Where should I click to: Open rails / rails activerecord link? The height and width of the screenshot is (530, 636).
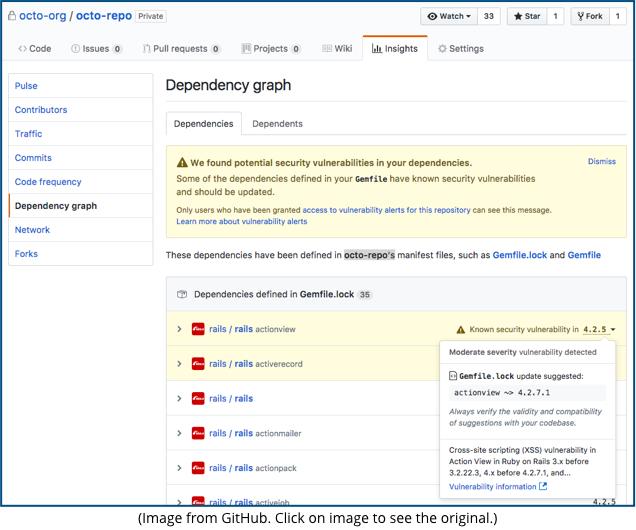[x=256, y=364]
